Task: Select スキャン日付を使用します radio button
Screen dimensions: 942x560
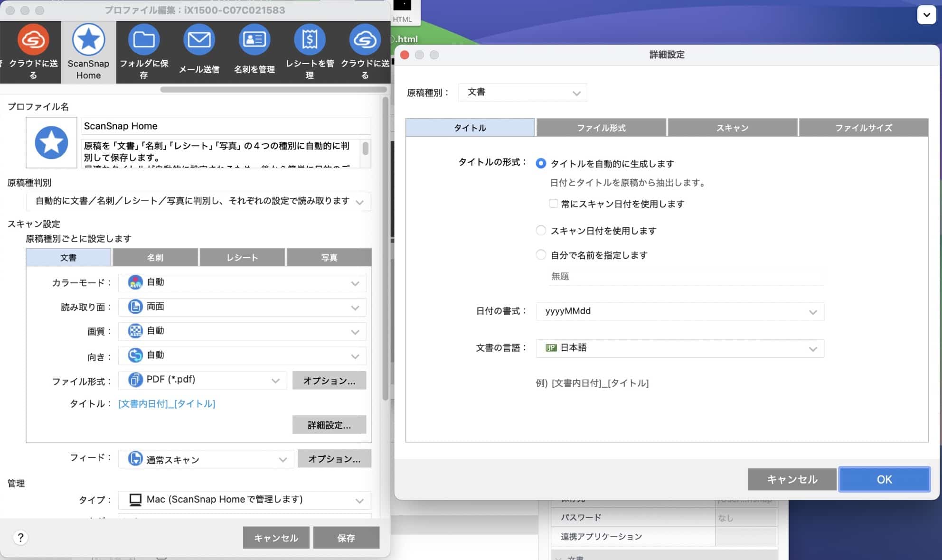Action: (541, 231)
